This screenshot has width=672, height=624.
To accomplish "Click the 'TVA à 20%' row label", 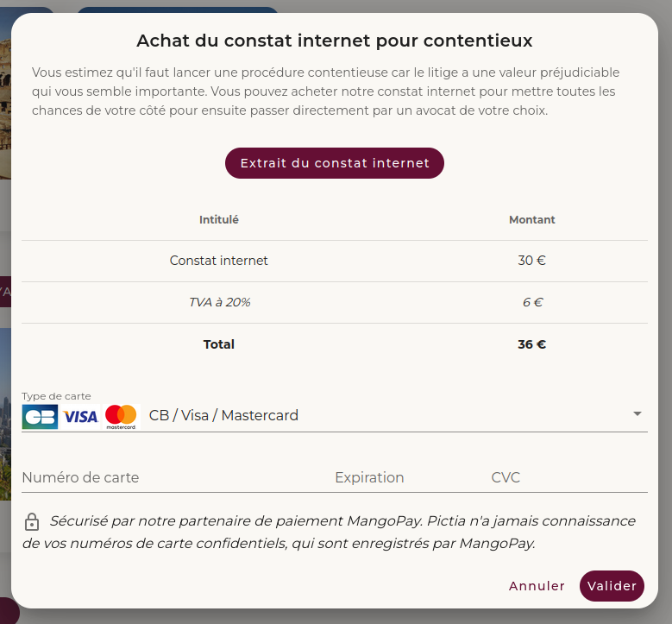I will click(219, 303).
